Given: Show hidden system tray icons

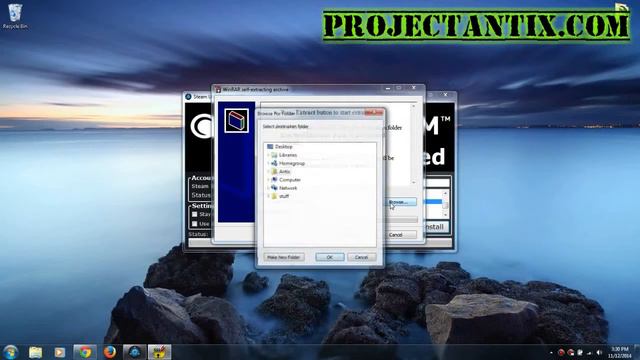Looking at the screenshot, I should (x=551, y=353).
